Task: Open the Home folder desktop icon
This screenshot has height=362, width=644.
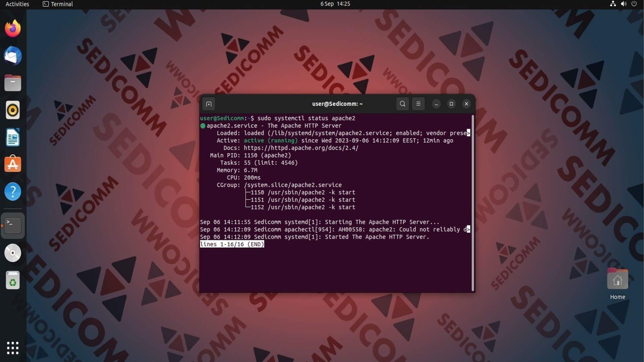Action: tap(617, 280)
